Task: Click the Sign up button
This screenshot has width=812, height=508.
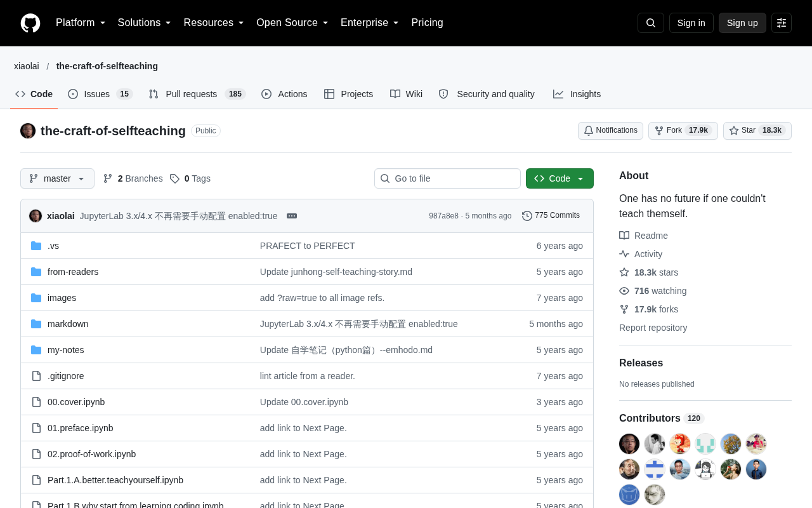Action: point(742,23)
